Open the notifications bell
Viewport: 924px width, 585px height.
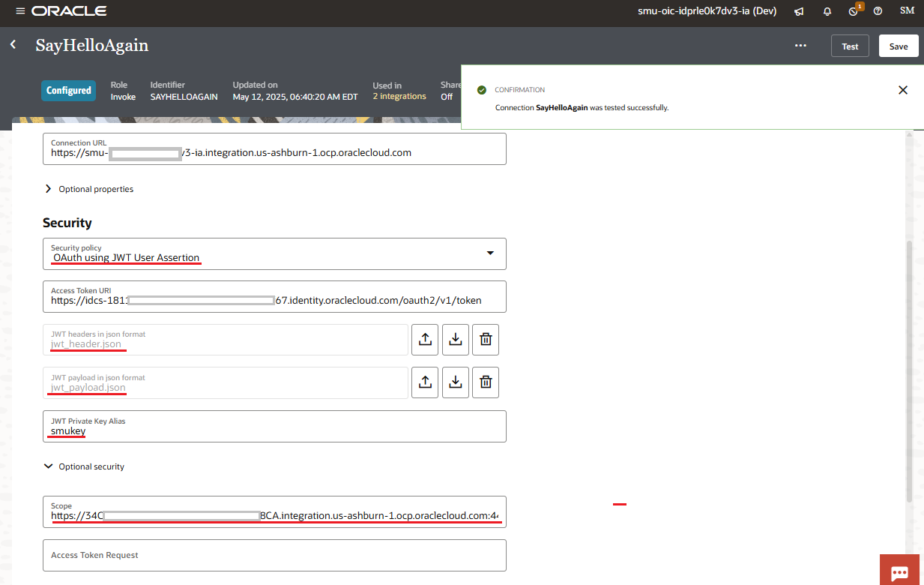827,11
